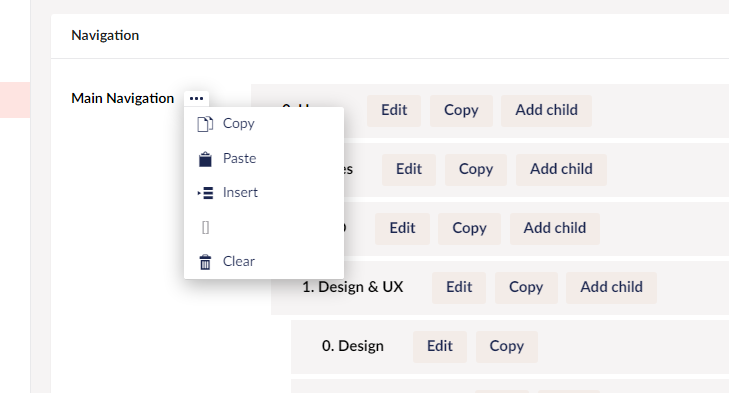This screenshot has height=393, width=729.
Task: Copy the first navigation row
Action: point(461,111)
